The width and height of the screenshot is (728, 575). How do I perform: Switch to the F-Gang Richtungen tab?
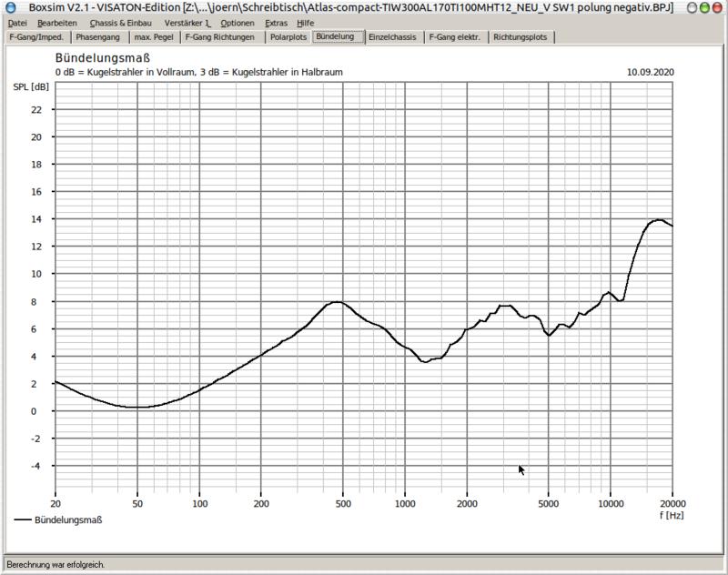(x=220, y=37)
